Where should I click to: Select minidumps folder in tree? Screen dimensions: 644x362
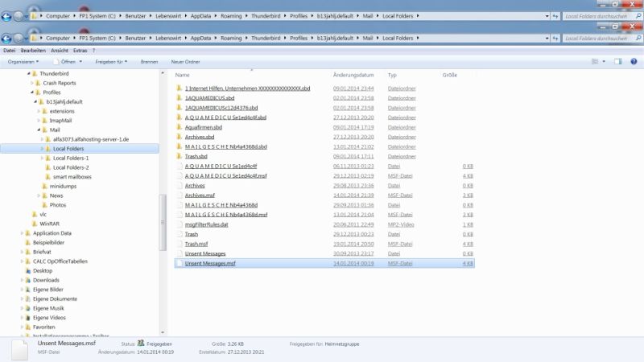[63, 186]
